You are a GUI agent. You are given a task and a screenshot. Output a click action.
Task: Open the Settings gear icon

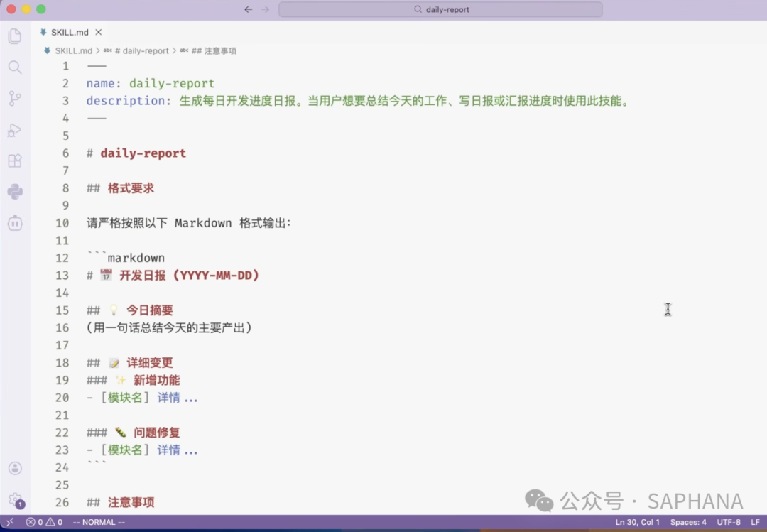(x=16, y=500)
